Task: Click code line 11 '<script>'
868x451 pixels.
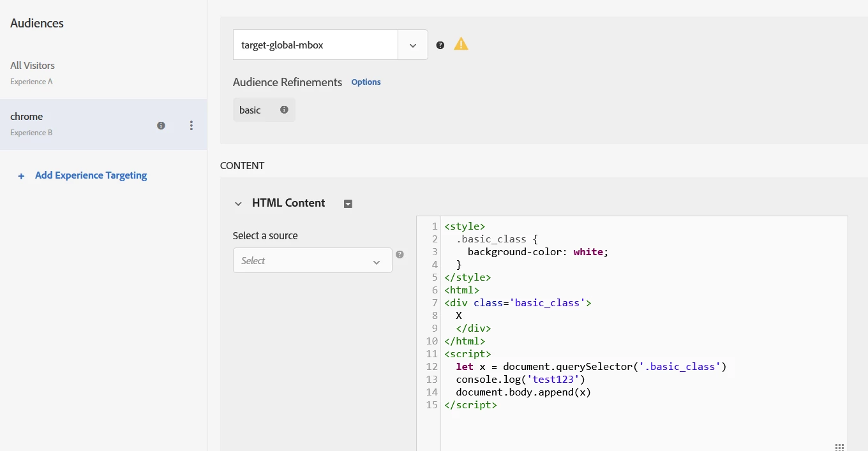Action: coord(468,354)
